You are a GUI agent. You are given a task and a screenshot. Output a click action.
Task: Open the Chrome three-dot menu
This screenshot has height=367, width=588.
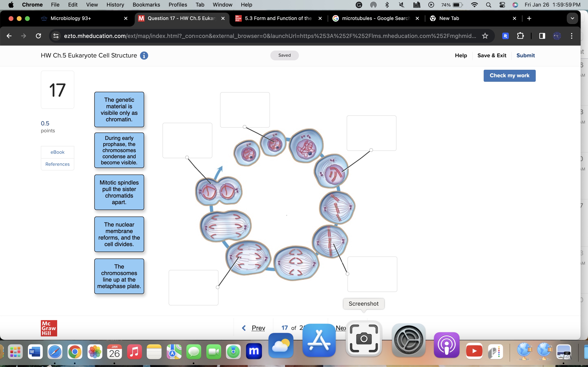(571, 36)
